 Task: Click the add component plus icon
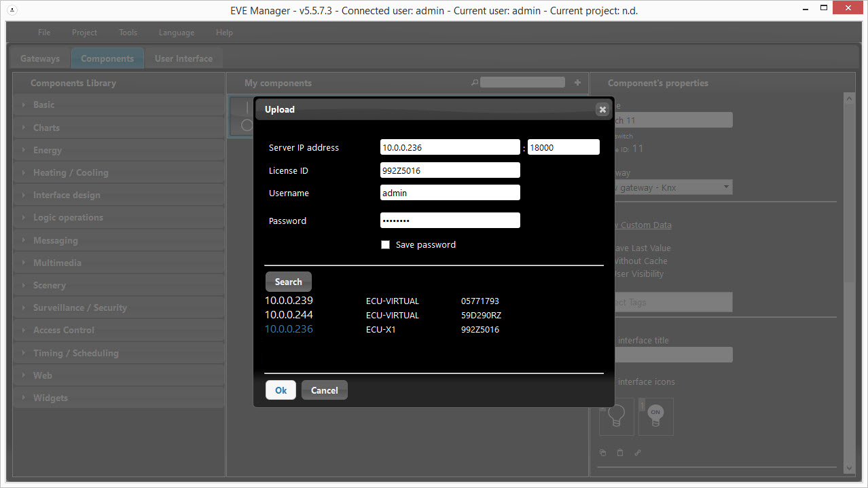pos(577,83)
